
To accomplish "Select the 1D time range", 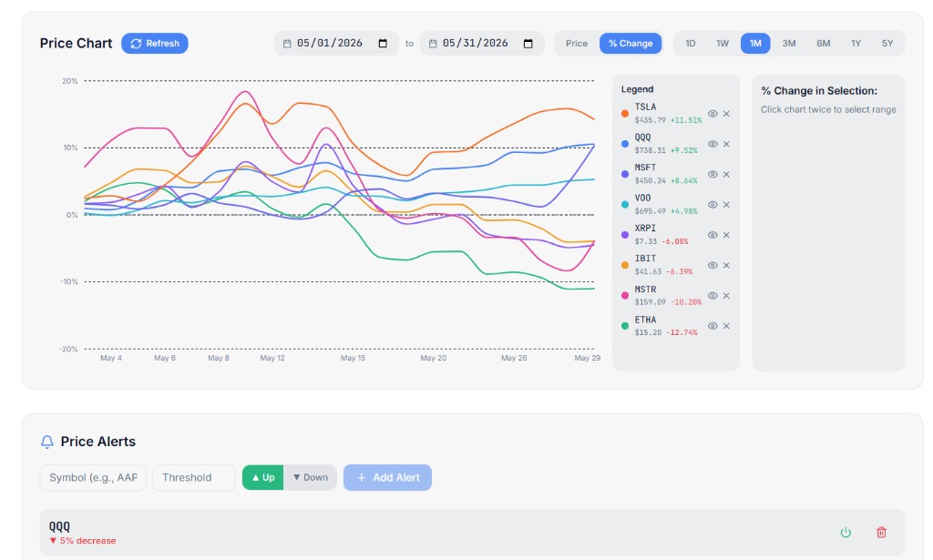I will pos(691,44).
